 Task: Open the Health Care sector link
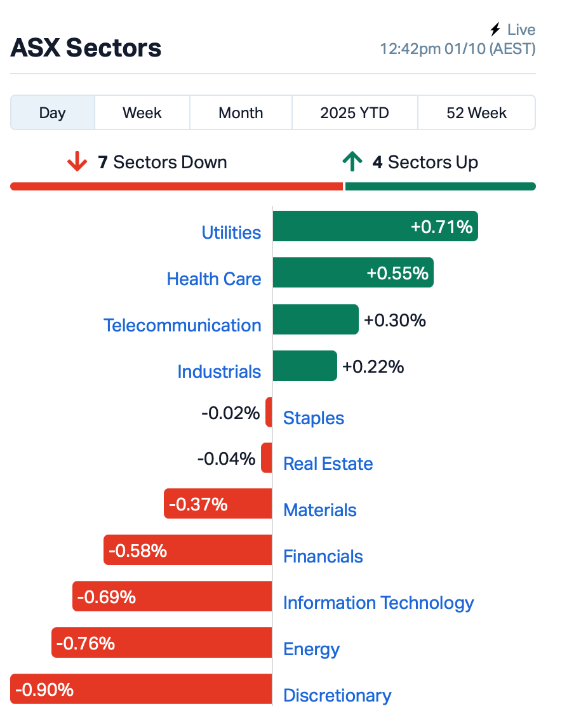coord(214,279)
